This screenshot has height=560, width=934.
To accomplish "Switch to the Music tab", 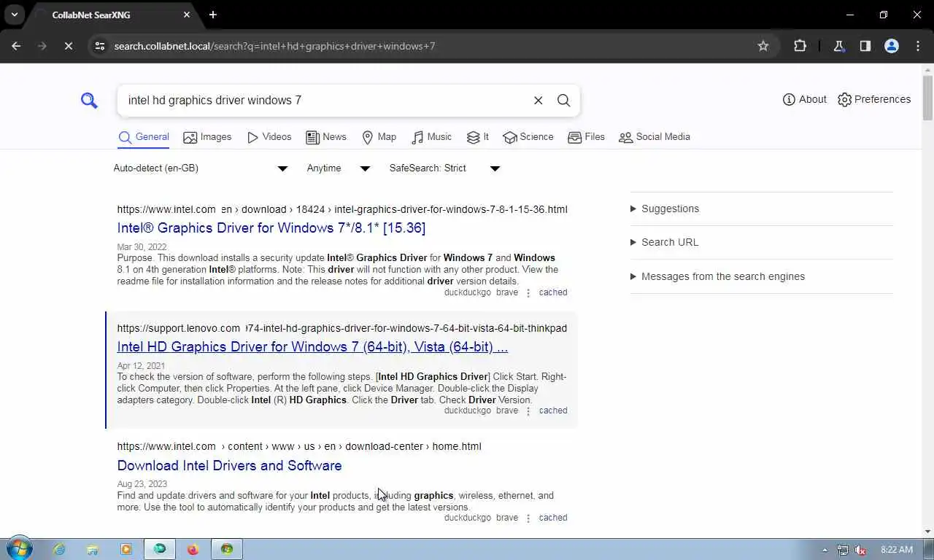I will 432,137.
